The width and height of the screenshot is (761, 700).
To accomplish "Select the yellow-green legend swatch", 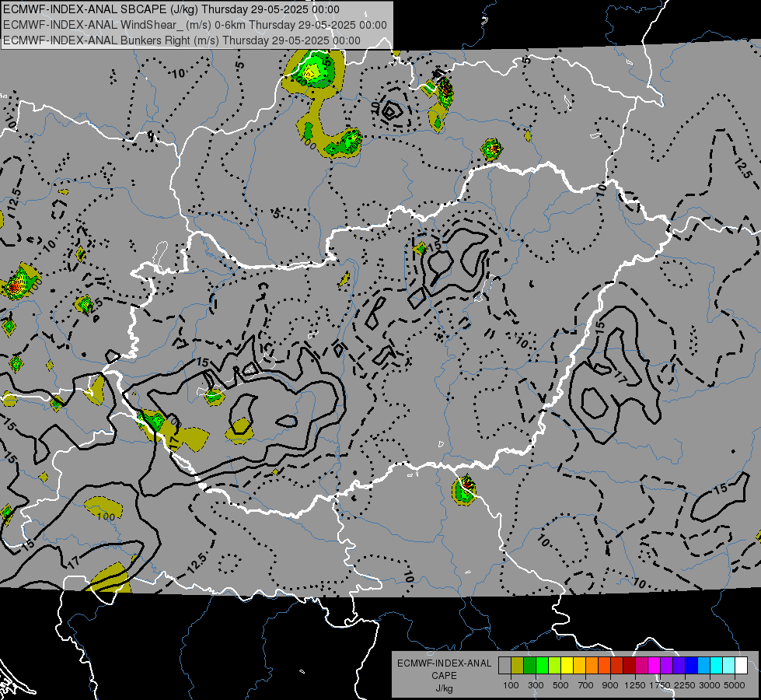I will click(x=555, y=666).
